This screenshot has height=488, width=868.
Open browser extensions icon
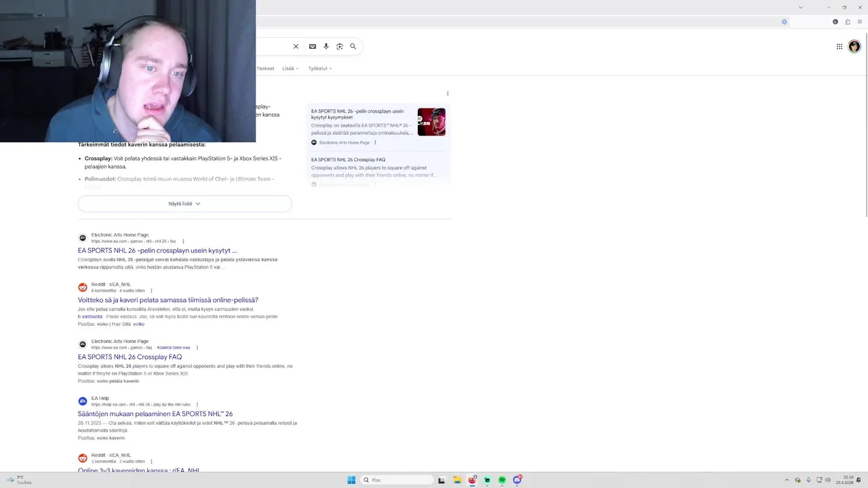point(848,22)
